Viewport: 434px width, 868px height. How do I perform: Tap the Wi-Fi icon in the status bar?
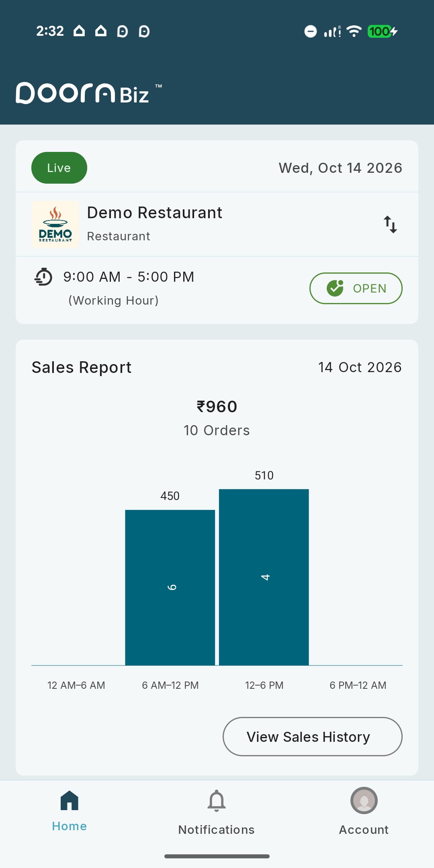[354, 31]
